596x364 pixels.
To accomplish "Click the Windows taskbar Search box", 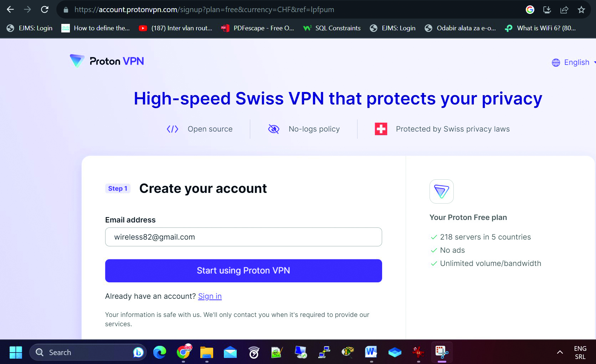I will coord(86,352).
